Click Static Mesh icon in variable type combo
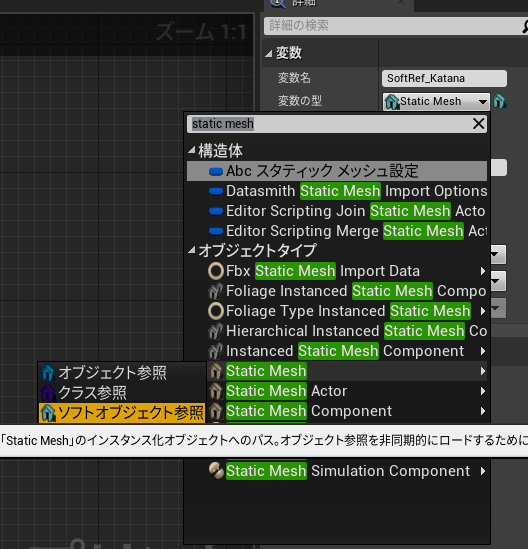This screenshot has height=549, width=528. [x=392, y=102]
